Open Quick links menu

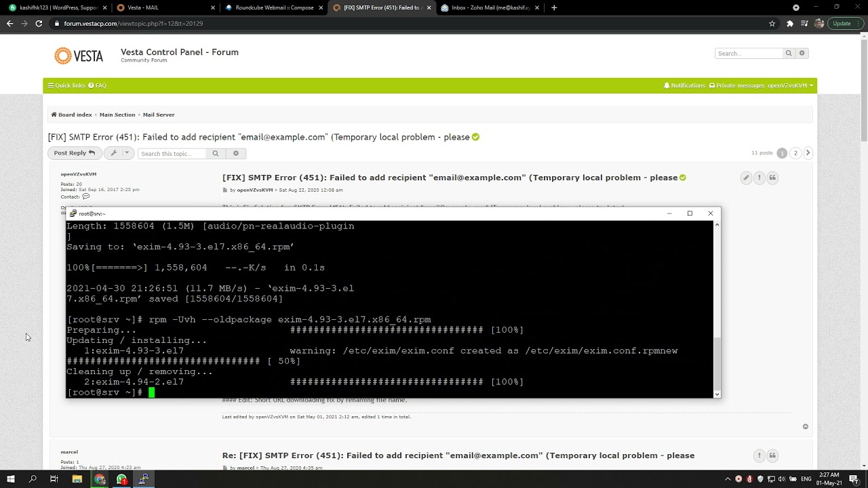66,85
